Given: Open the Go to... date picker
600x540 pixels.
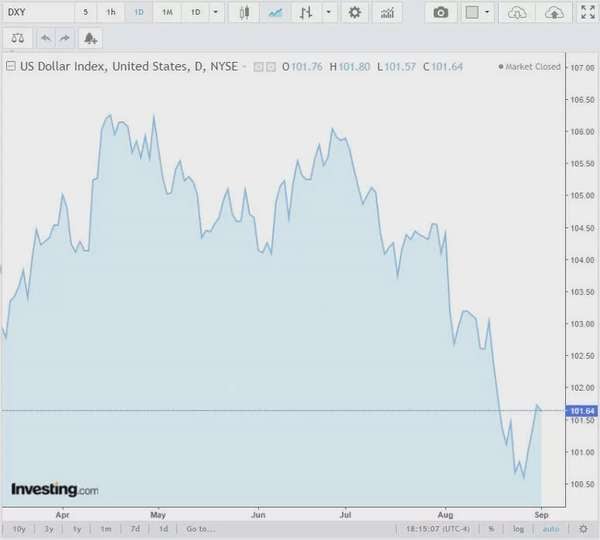Looking at the screenshot, I should point(201,529).
